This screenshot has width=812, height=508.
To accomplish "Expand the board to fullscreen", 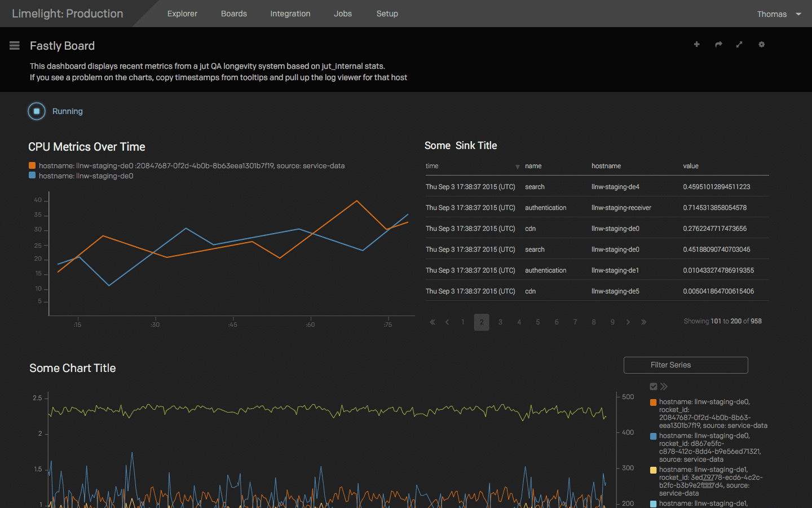I will tap(739, 44).
